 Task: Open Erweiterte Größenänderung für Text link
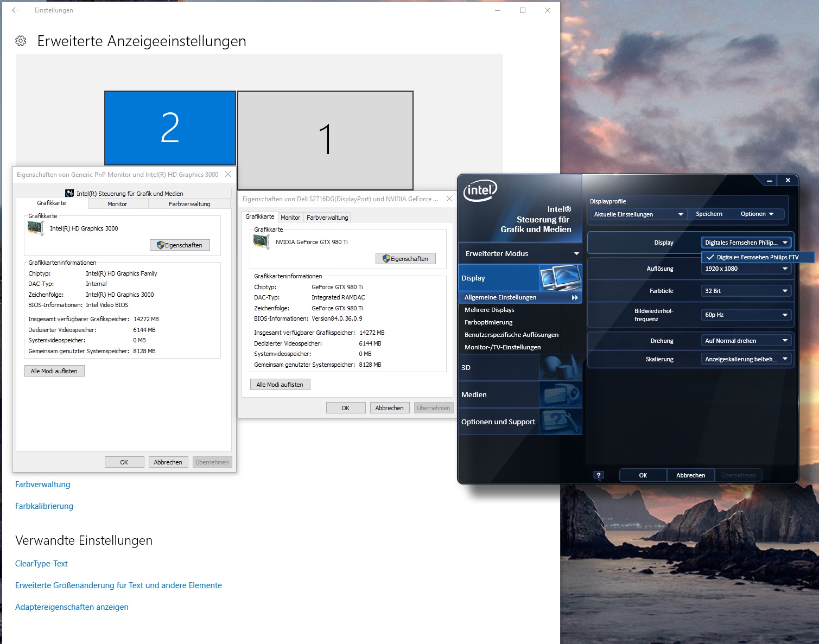(118, 585)
